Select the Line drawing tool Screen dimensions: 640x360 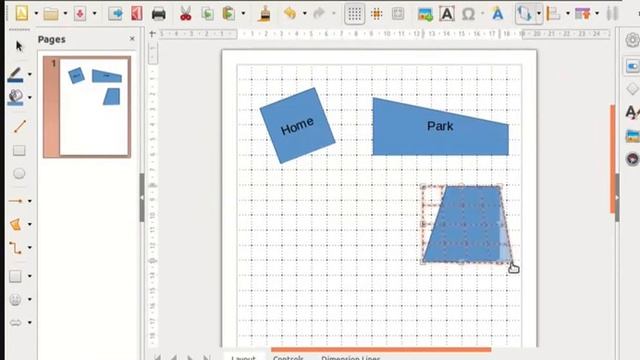tap(19, 127)
